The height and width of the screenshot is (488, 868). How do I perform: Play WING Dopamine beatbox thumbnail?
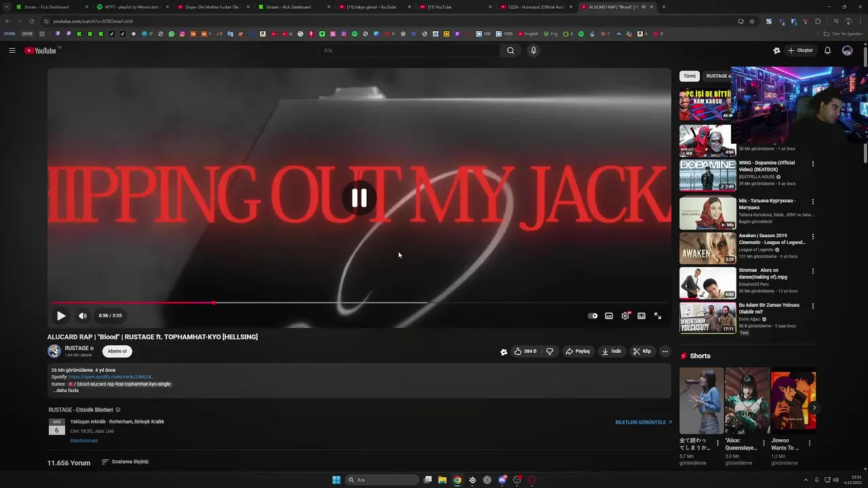pyautogui.click(x=707, y=176)
